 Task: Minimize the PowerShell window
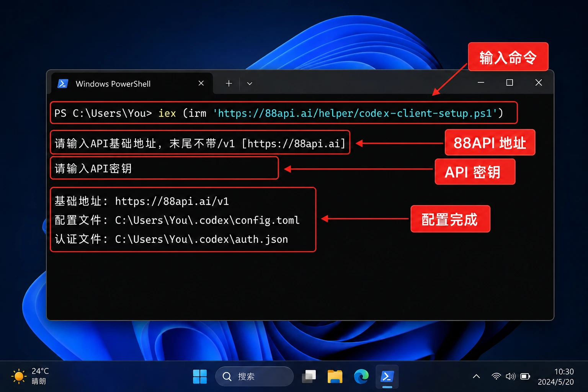[481, 82]
